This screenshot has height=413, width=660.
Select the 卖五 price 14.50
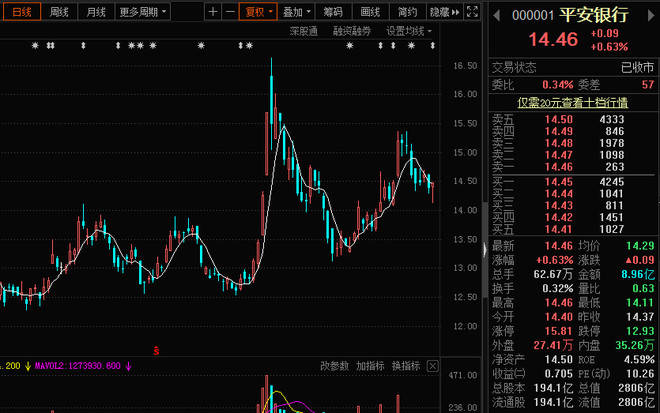559,119
